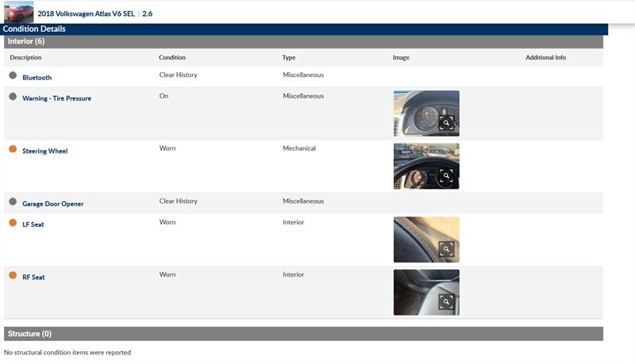The image size is (635, 364).
Task: Open the Steering Wheel condition link
Action: [45, 151]
